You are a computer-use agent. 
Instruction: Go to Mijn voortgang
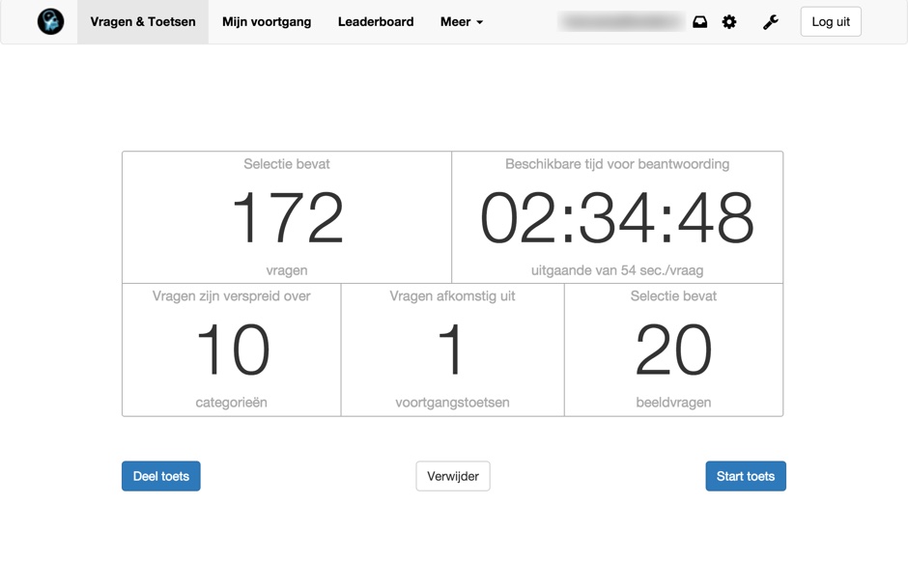click(267, 22)
